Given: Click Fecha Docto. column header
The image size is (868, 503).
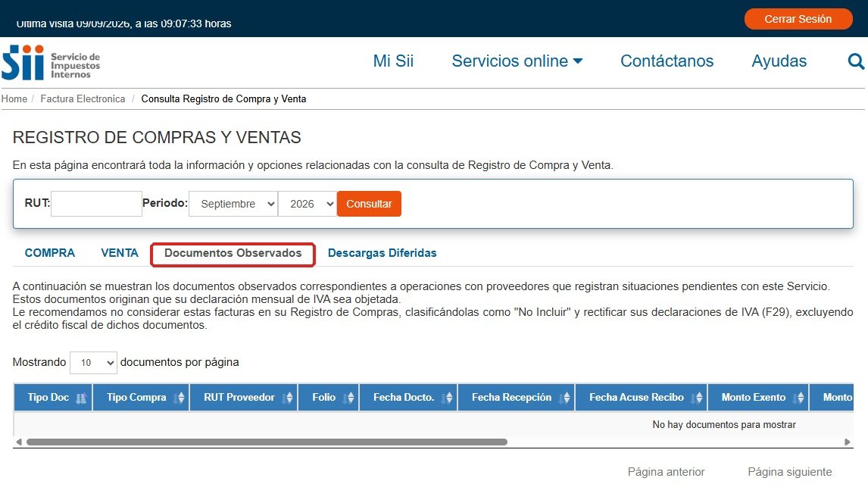Looking at the screenshot, I should pos(408,397).
